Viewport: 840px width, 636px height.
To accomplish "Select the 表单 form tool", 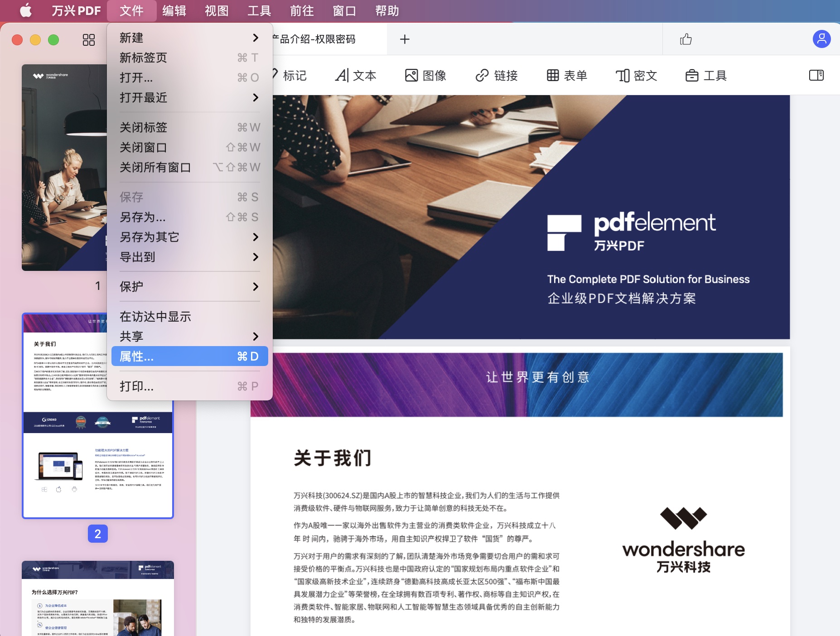I will coord(568,75).
